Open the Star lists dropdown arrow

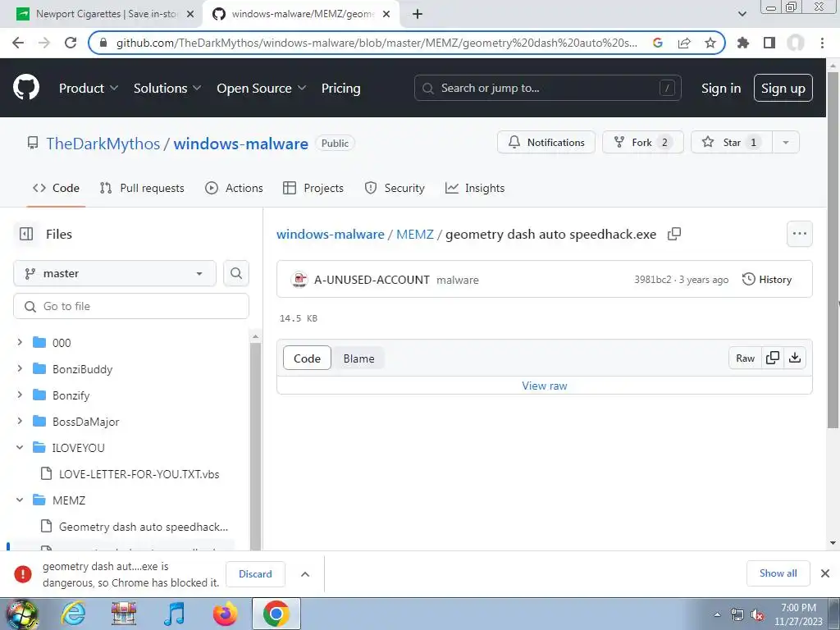[x=785, y=142]
